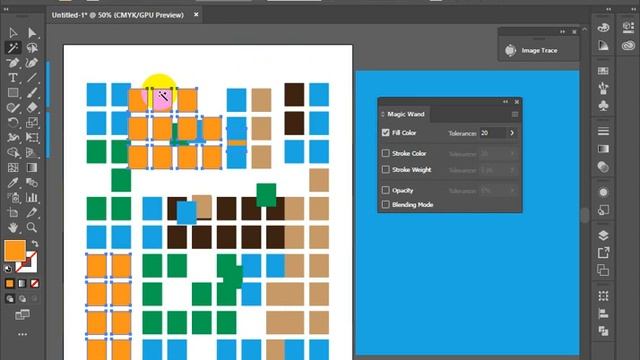The height and width of the screenshot is (360, 640).
Task: Select the Lasso tool
Action: pos(32,48)
